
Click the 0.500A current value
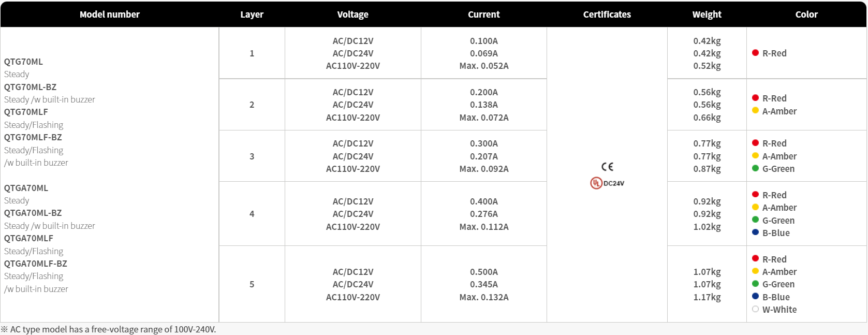(x=484, y=272)
